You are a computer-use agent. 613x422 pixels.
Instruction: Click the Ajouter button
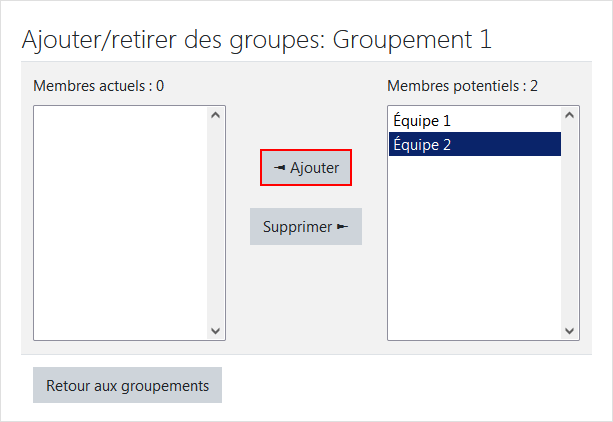pos(306,168)
